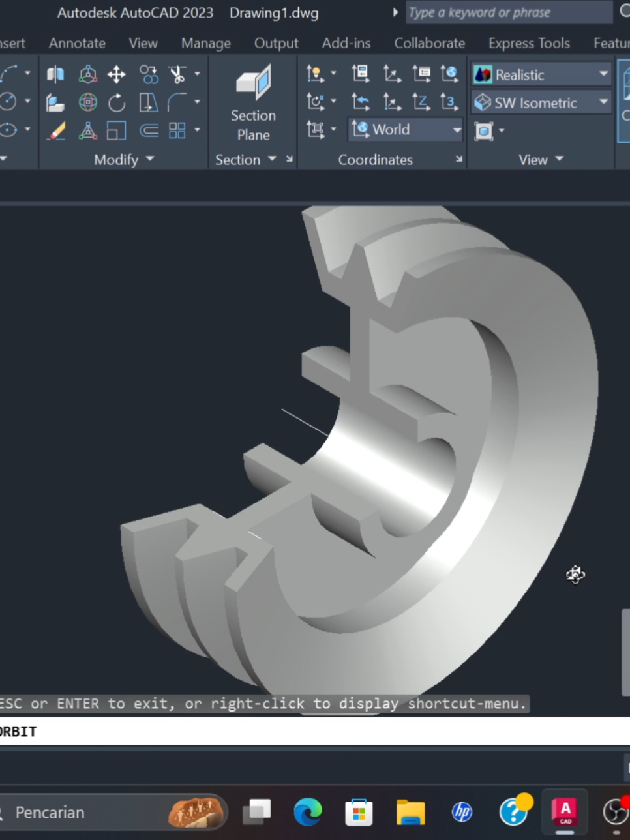
Task: Open the Express Tools tab
Action: point(529,43)
